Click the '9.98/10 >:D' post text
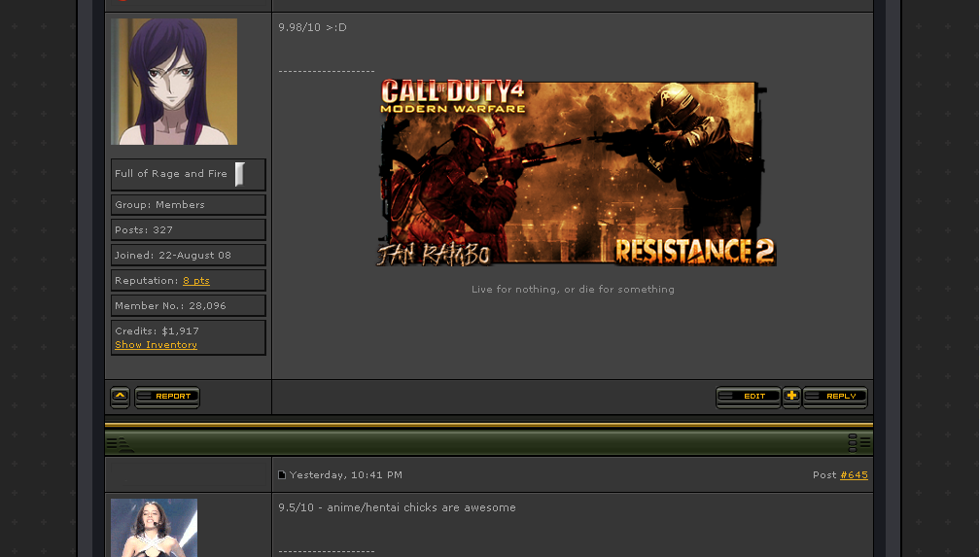The height and width of the screenshot is (557, 980). coord(312,27)
